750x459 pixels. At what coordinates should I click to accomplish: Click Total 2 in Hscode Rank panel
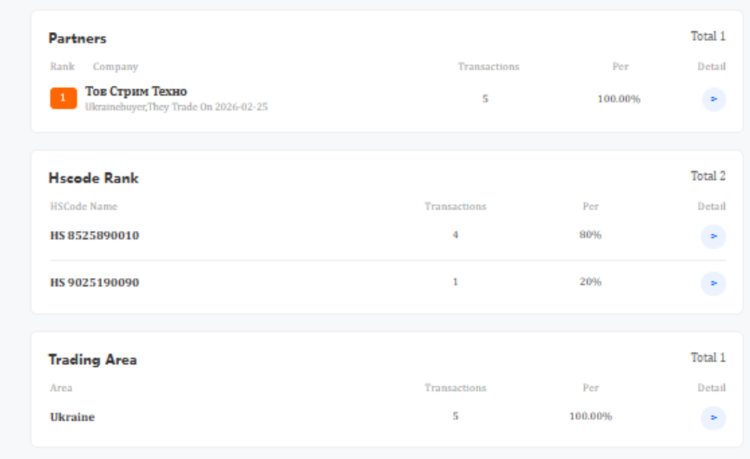[708, 176]
